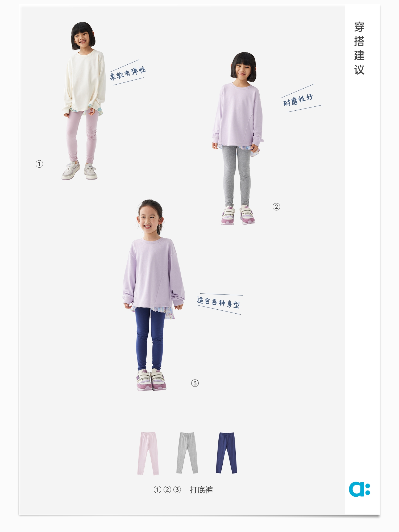The width and height of the screenshot is (399, 532).
Task: Click circled 3 in the bottom caption
Action: 177,489
